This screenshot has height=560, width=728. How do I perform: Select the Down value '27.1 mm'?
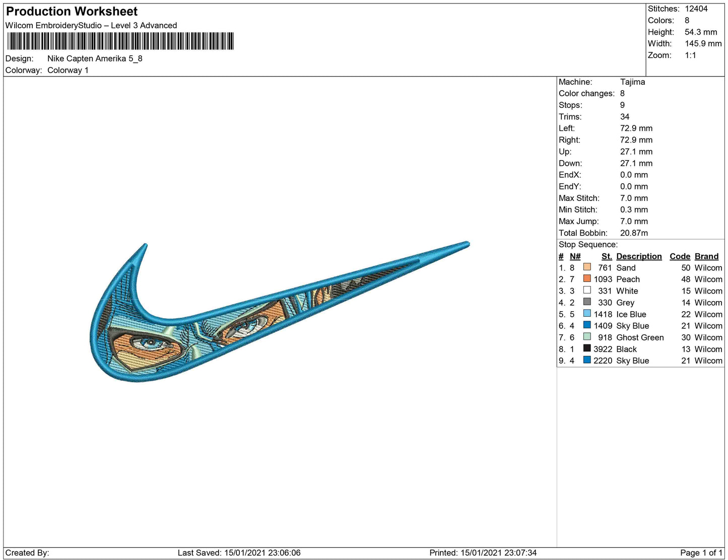(x=636, y=163)
